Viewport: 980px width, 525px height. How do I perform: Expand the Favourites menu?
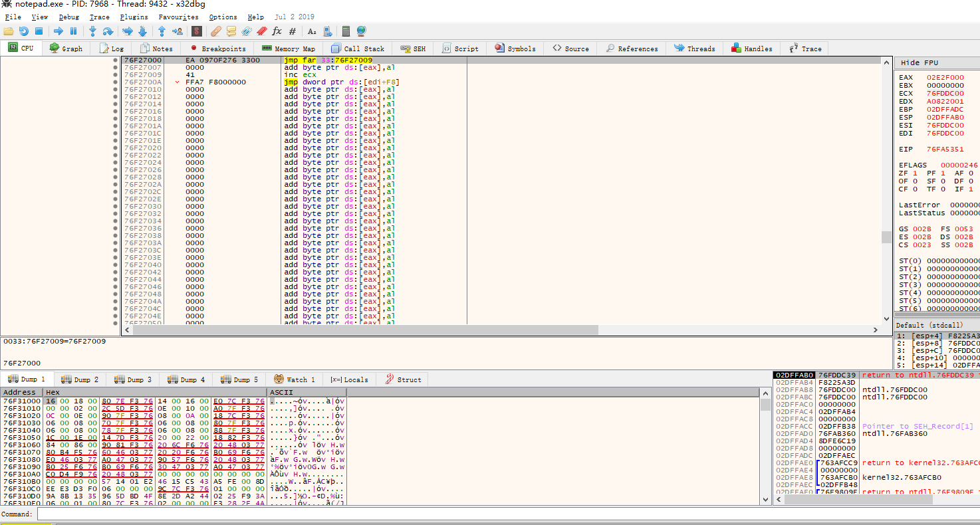(178, 17)
